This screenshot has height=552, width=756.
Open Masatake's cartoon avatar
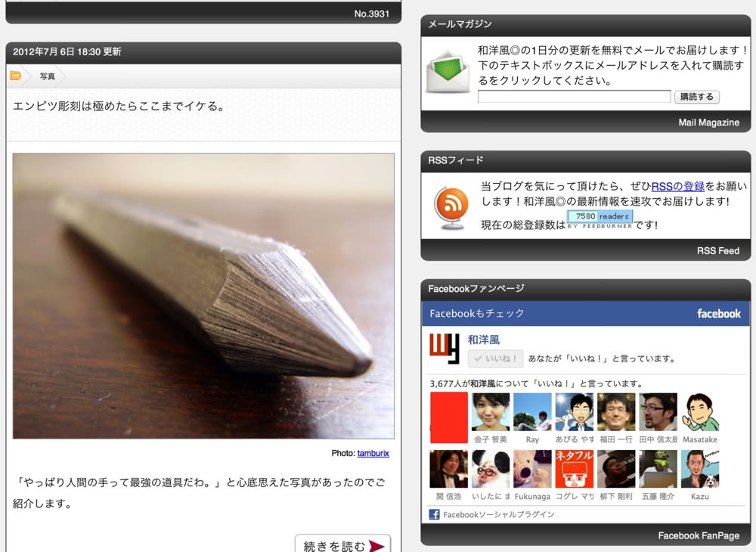pos(700,411)
